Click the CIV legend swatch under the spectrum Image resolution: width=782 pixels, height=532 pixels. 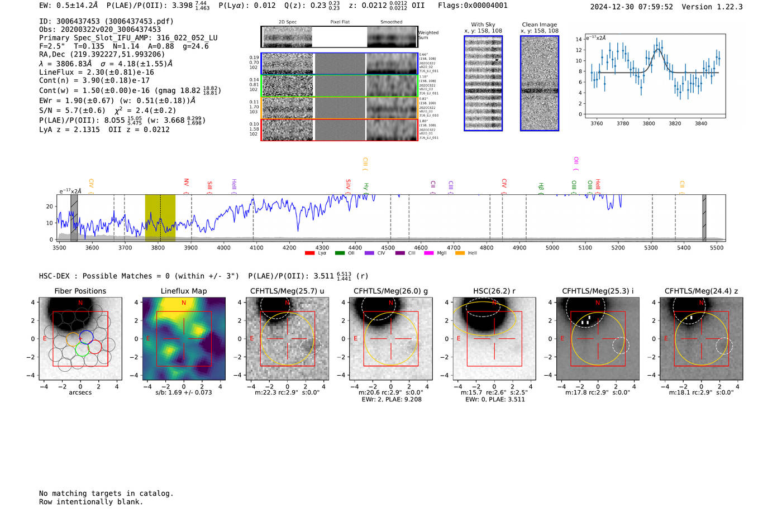coord(369,253)
